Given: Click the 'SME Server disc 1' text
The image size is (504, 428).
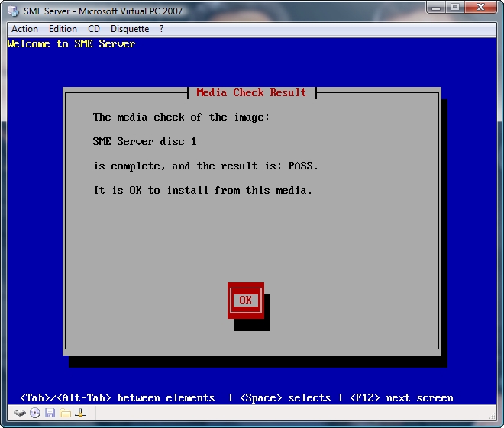Looking at the screenshot, I should (x=144, y=141).
